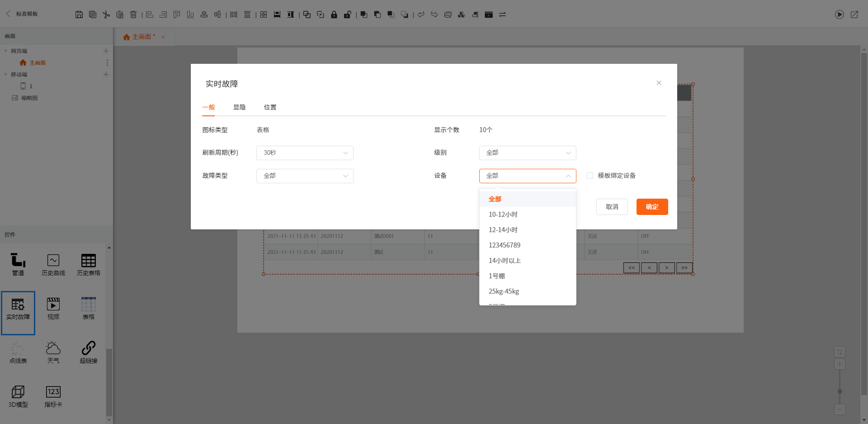Click the paste clipboard icon
Viewport: 868px width, 424px height.
tap(120, 14)
